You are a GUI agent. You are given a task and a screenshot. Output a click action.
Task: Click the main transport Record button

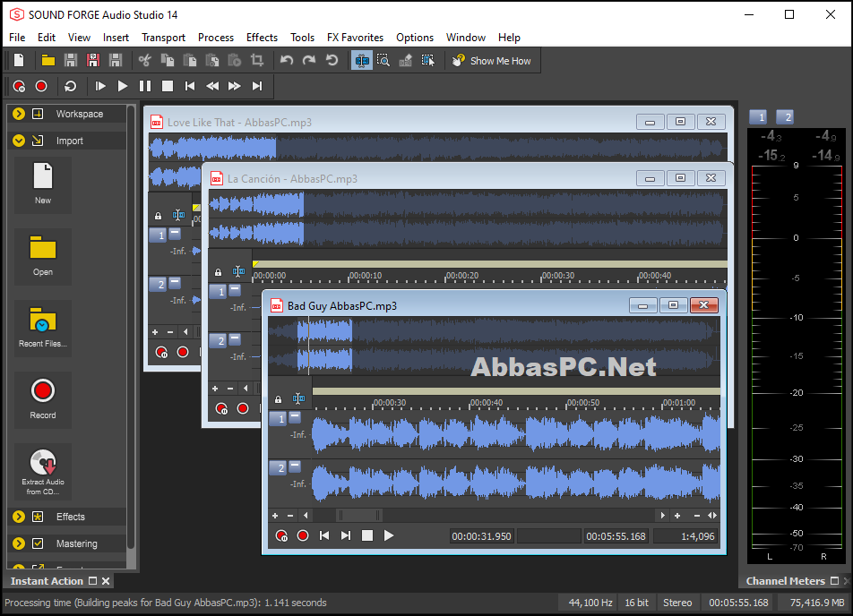41,87
